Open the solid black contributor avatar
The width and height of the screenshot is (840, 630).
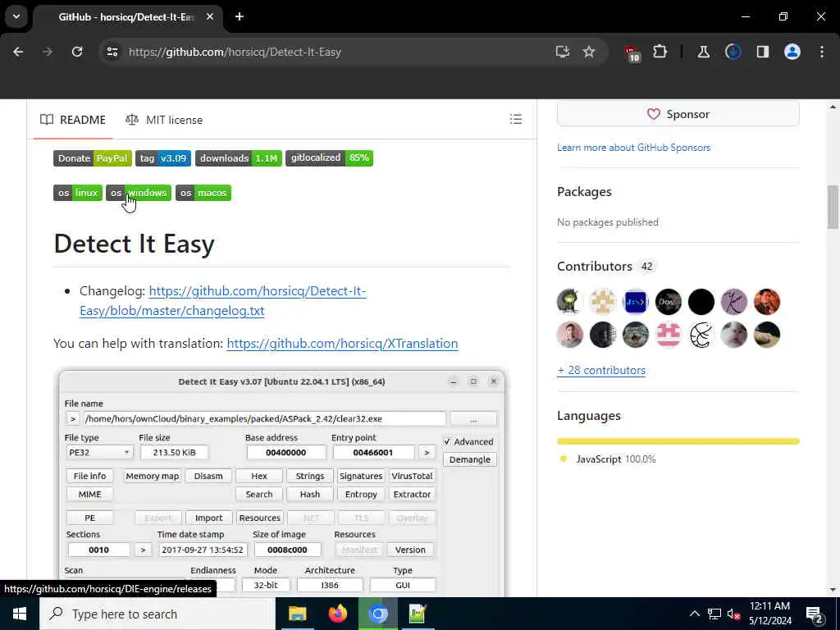click(701, 302)
